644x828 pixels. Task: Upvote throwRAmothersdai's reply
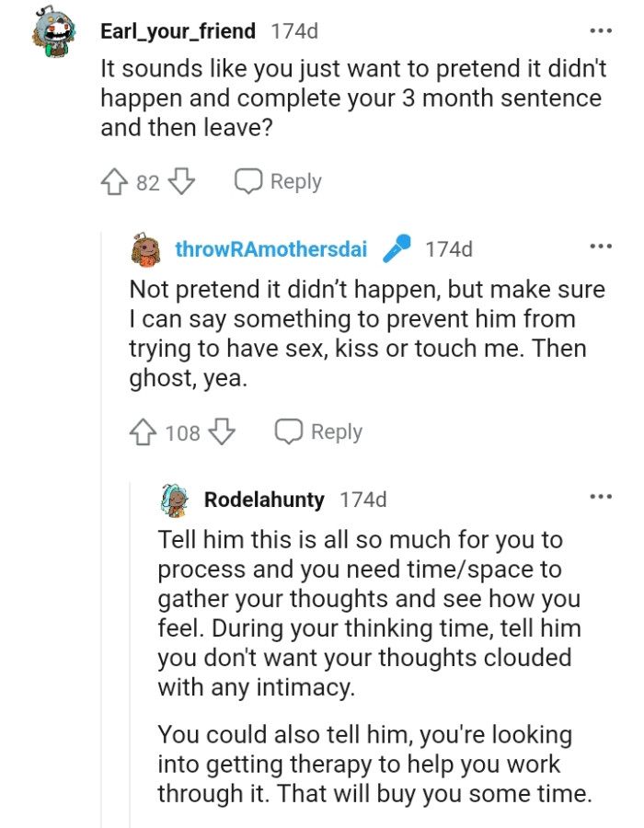145,431
